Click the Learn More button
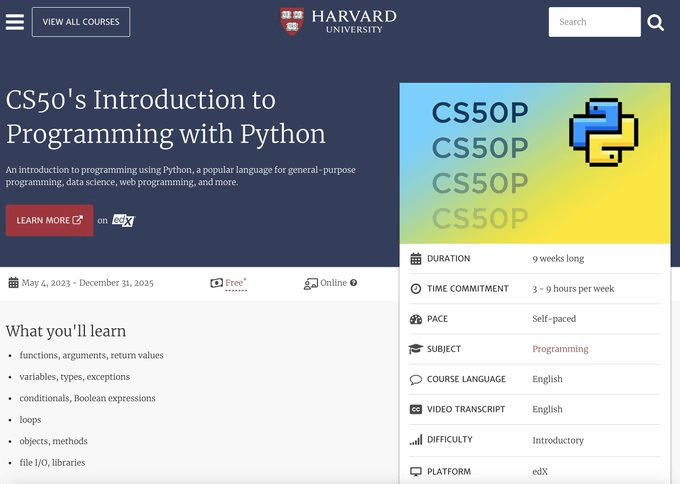This screenshot has width=680, height=484. 49,220
